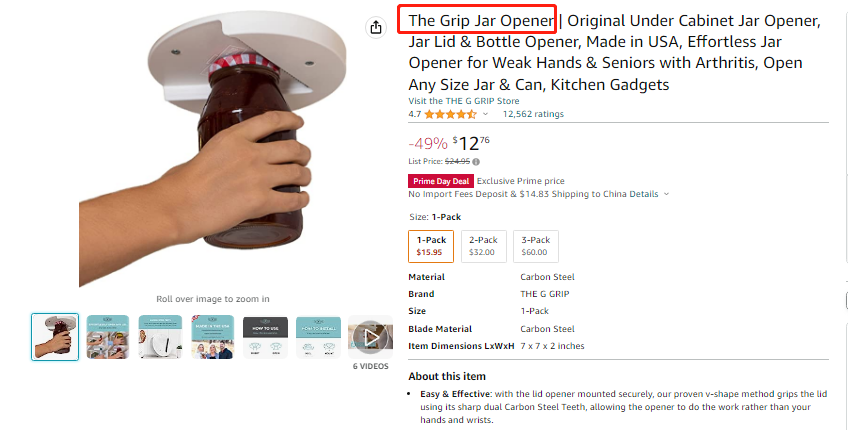The height and width of the screenshot is (430, 848).
Task: Open the 6 VIDEOS link
Action: click(x=370, y=366)
